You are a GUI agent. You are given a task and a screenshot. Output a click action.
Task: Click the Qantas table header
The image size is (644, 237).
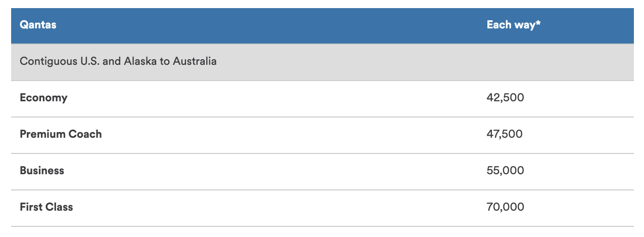[38, 25]
